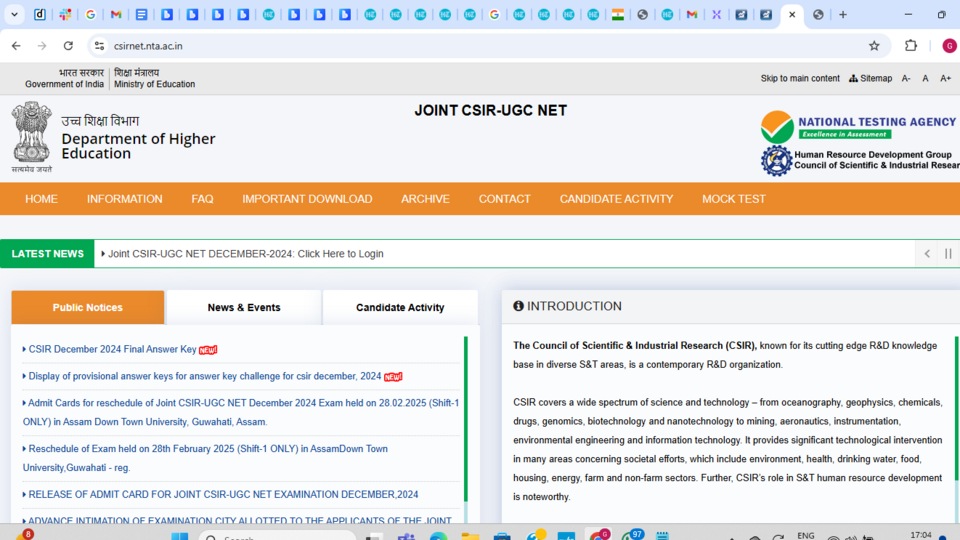
Task: Switch to the purple X icon tab
Action: (x=716, y=15)
